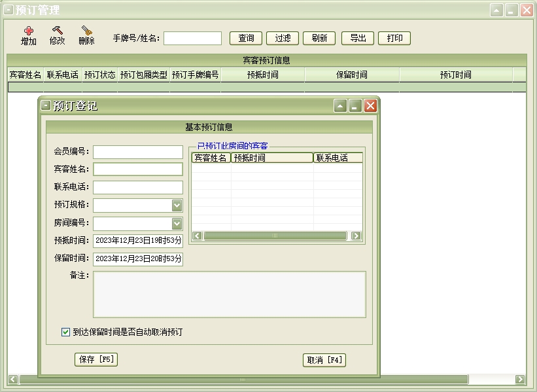
Task: Click the 宾客姓名 column header in main table
Action: coord(26,75)
